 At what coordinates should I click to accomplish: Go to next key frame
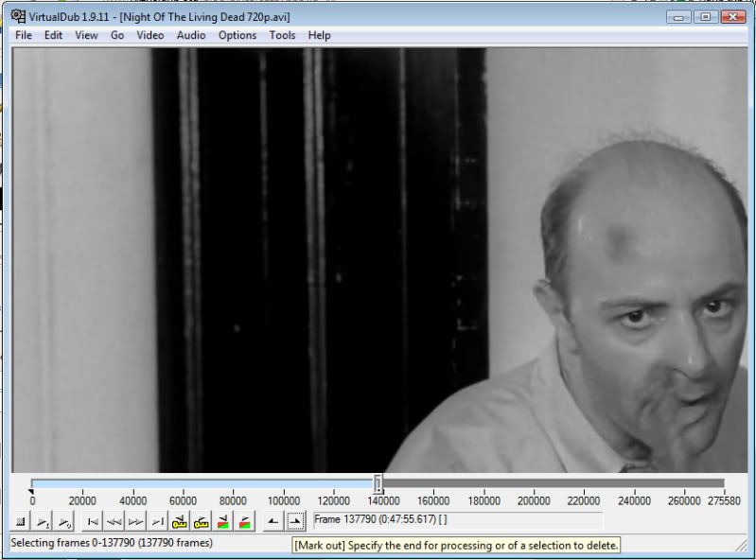(201, 521)
